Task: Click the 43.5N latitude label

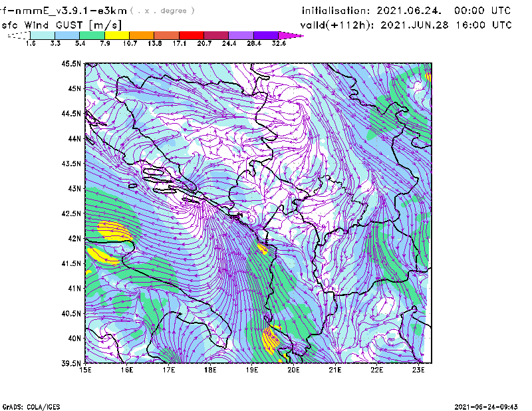Action: 71,164
